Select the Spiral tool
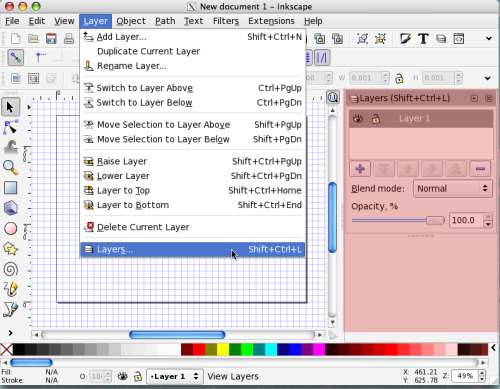This screenshot has width=500, height=389. click(10, 269)
